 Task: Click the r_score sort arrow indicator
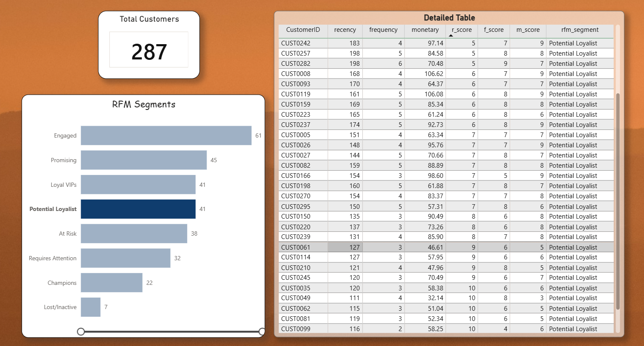pos(451,36)
